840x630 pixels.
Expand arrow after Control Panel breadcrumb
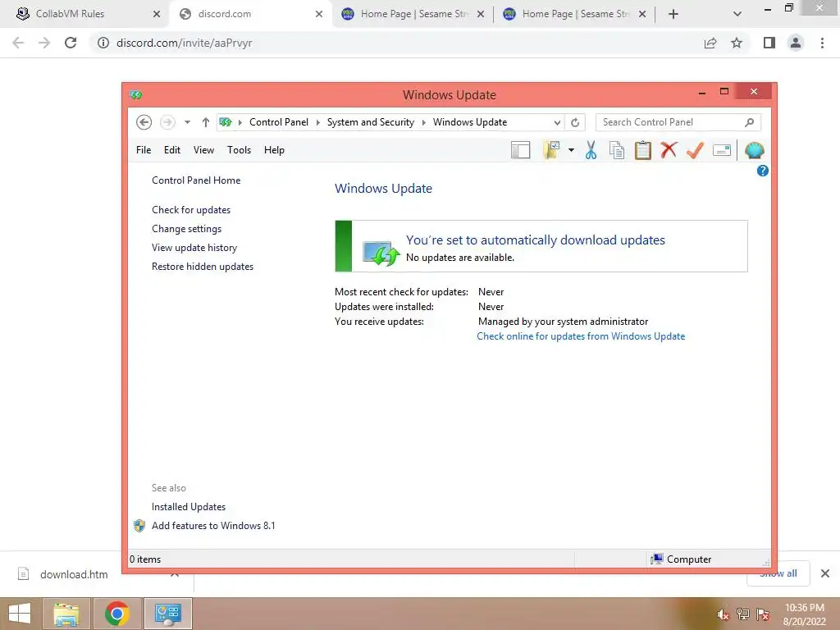tap(317, 123)
